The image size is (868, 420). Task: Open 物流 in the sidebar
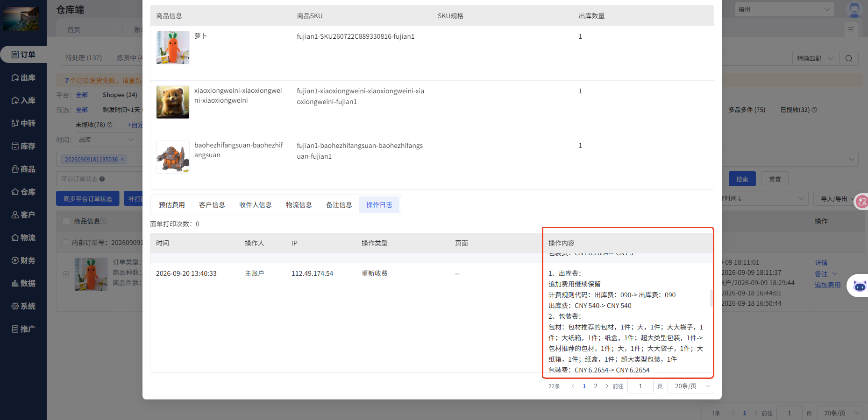[23, 238]
